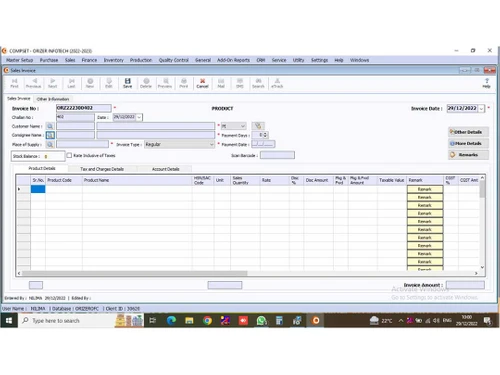Click the Delete toolbar icon
This screenshot has width=500, height=375.
(x=146, y=83)
